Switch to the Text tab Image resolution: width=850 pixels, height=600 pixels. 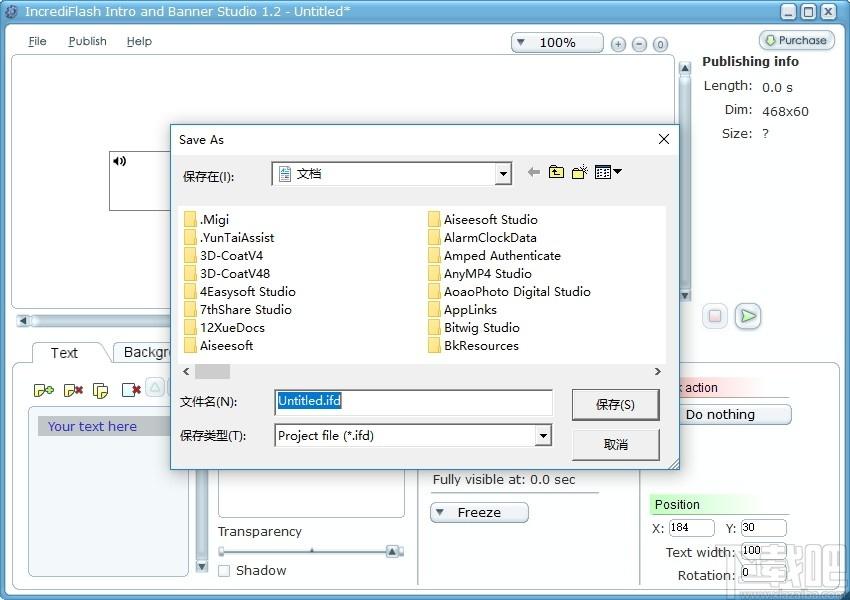[65, 353]
